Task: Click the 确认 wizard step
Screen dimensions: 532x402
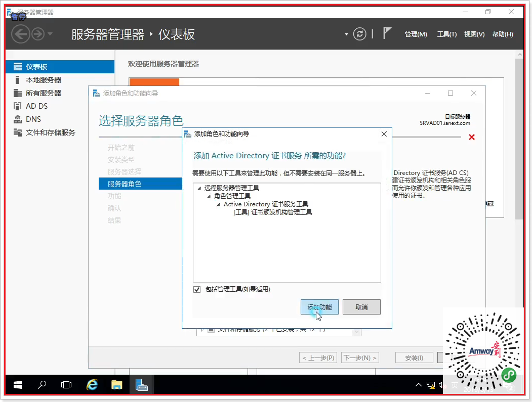Action: (114, 208)
